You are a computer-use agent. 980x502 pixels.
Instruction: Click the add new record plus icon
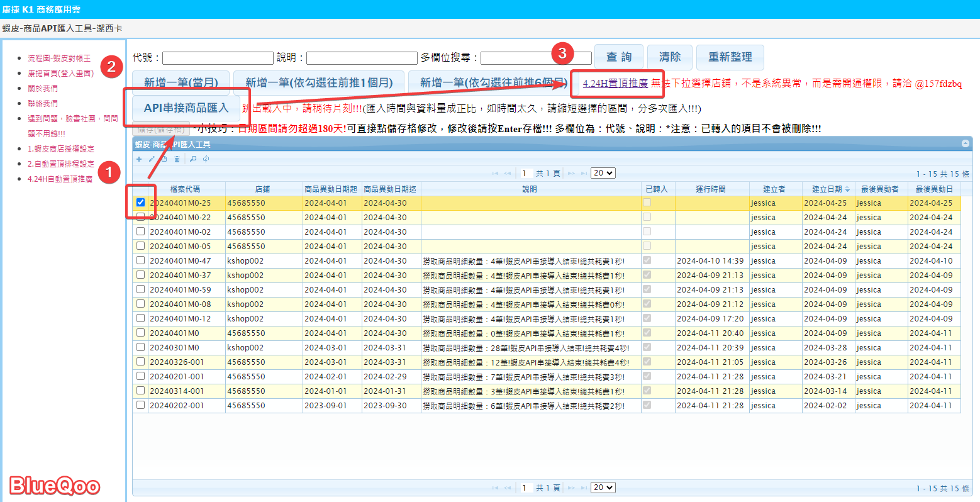pyautogui.click(x=139, y=159)
